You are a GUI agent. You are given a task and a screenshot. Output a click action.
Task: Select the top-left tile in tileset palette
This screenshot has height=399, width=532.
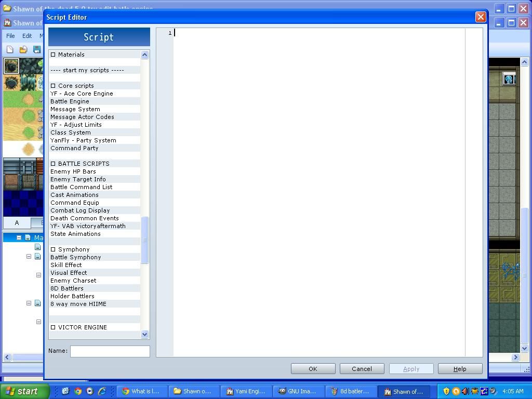pyautogui.click(x=11, y=66)
